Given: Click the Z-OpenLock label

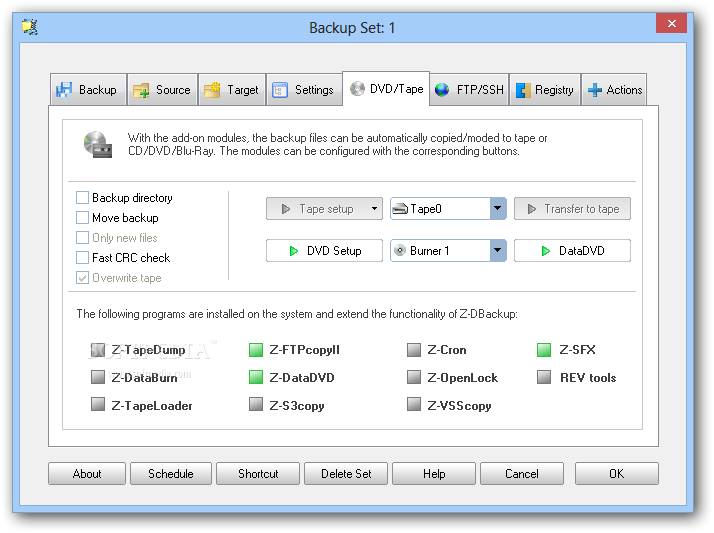Looking at the screenshot, I should click(462, 378).
